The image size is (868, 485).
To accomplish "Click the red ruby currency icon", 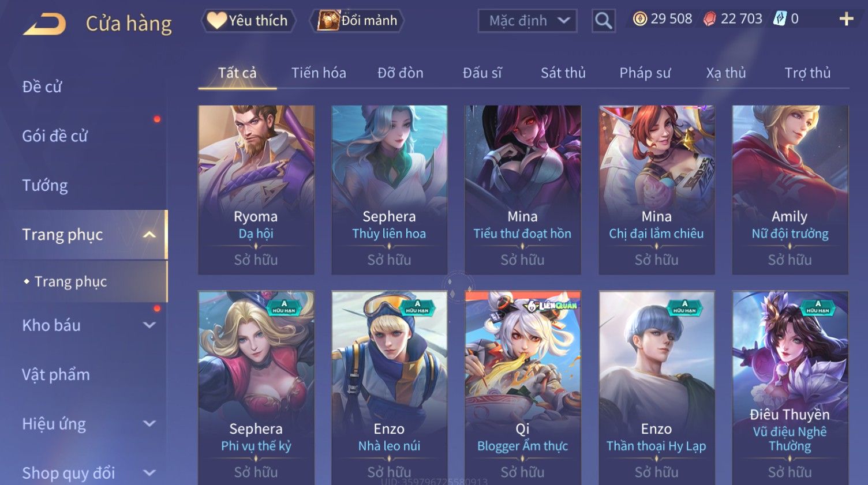I will (709, 19).
